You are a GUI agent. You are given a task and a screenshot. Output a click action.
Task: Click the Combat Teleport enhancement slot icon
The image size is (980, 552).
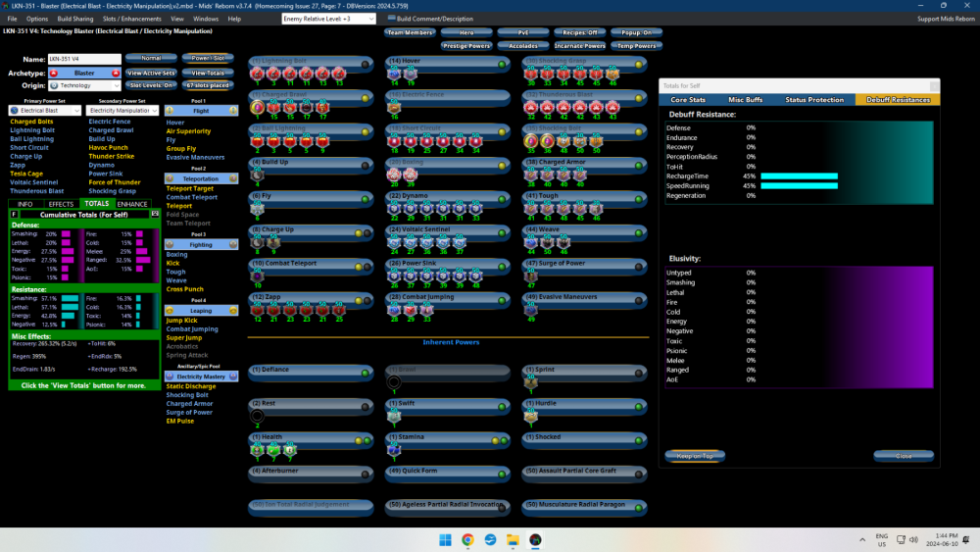pyautogui.click(x=258, y=276)
